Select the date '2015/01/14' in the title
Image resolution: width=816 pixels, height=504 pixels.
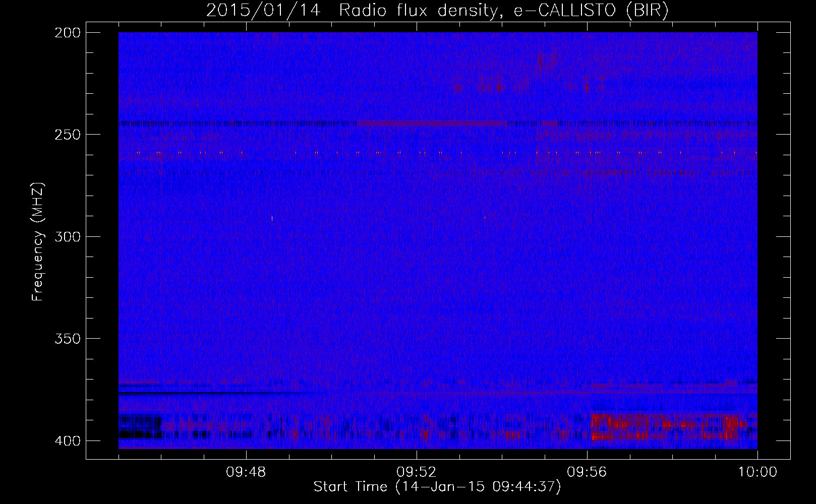(x=263, y=11)
